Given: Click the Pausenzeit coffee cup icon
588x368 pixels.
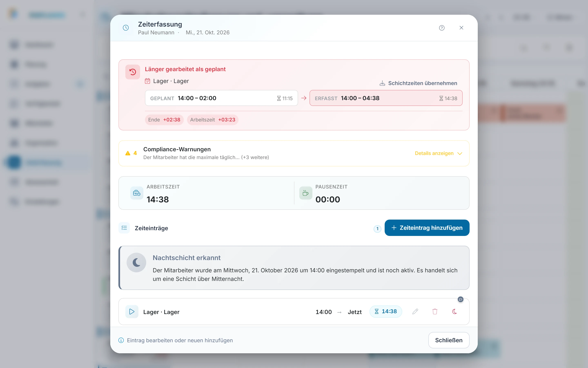Looking at the screenshot, I should coord(306,193).
